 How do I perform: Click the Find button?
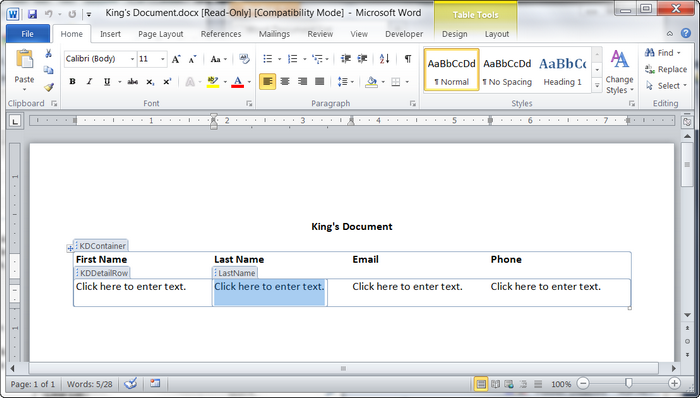662,53
